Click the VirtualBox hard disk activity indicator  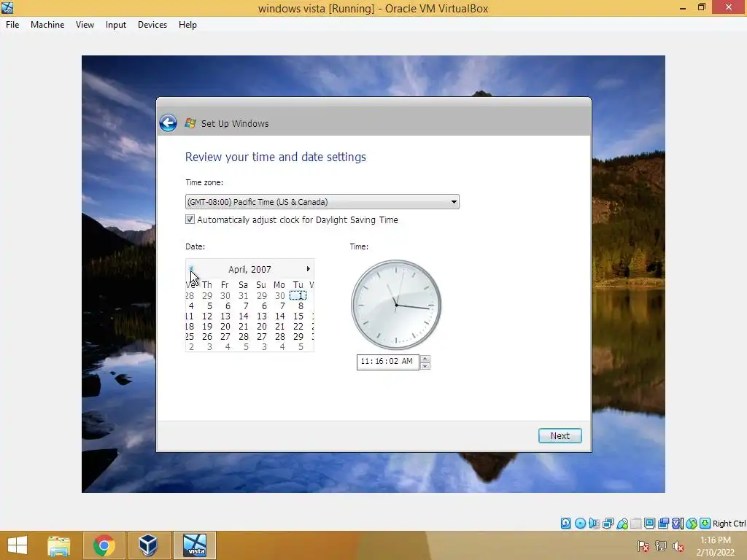point(565,524)
